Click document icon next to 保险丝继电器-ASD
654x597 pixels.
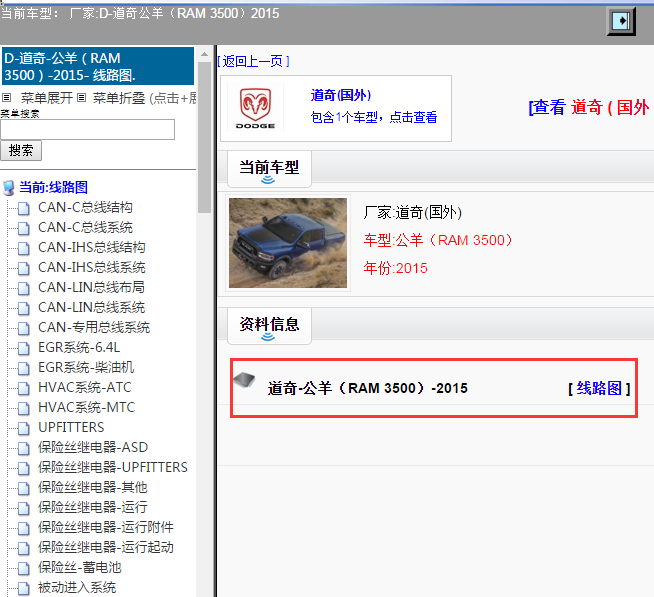[x=24, y=448]
